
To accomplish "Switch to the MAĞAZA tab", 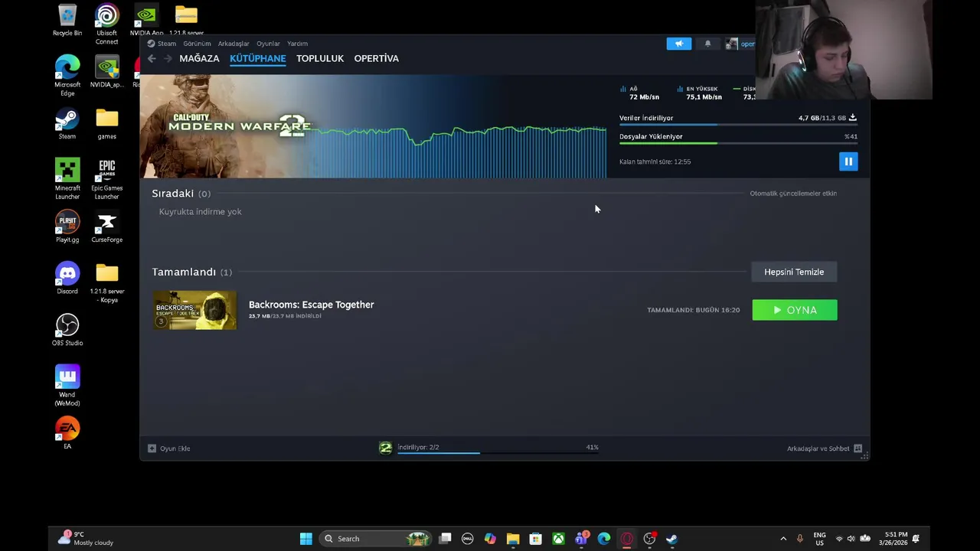I will click(x=199, y=58).
